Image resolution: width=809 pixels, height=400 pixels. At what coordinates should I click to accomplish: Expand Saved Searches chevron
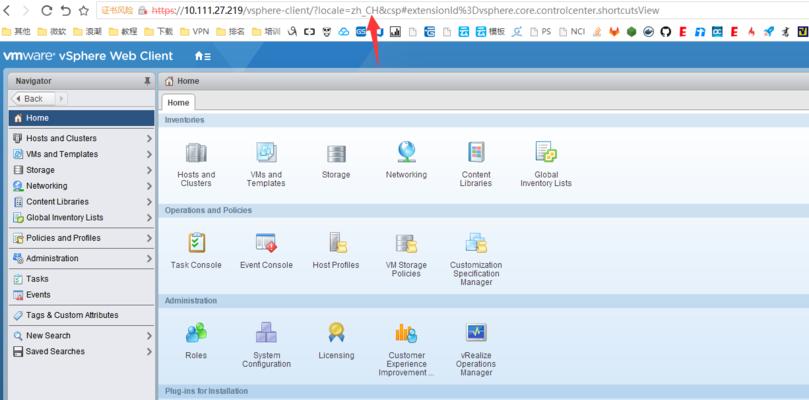point(149,351)
